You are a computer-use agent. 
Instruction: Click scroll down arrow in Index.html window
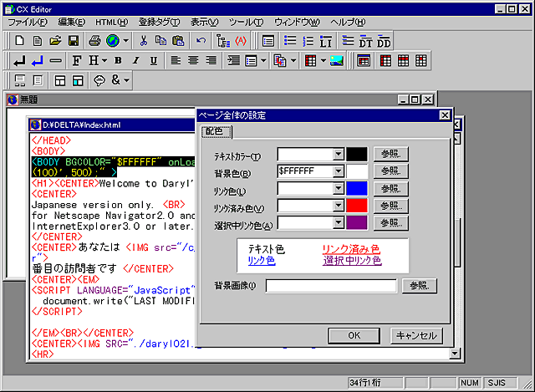[455, 354]
